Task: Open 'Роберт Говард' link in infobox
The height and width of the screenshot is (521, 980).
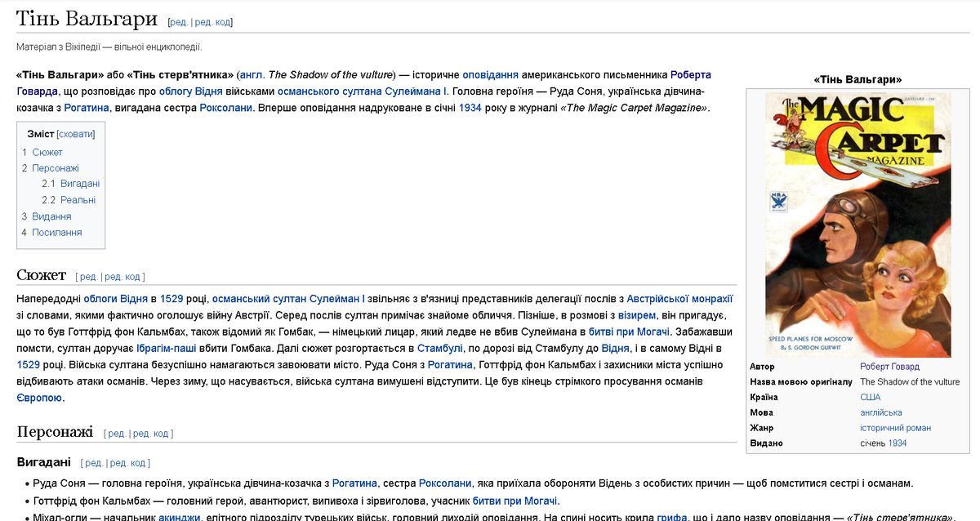Action: (889, 367)
